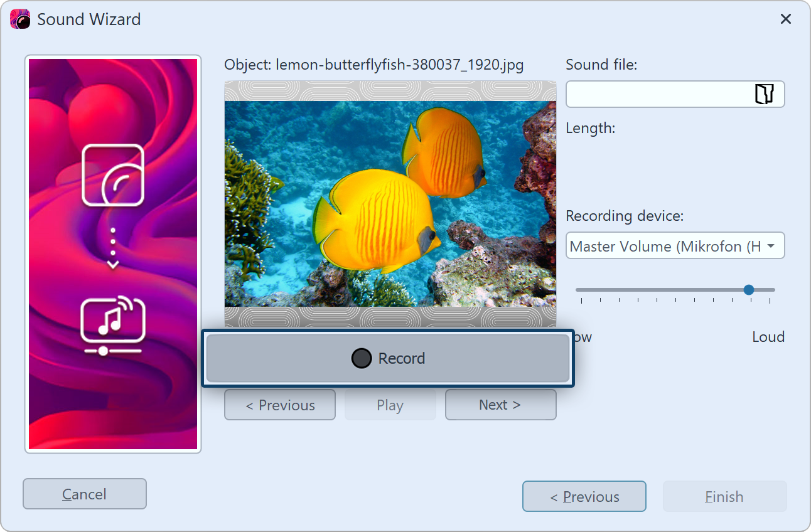Click the recording volume slider handle
811x532 pixels.
(x=748, y=290)
